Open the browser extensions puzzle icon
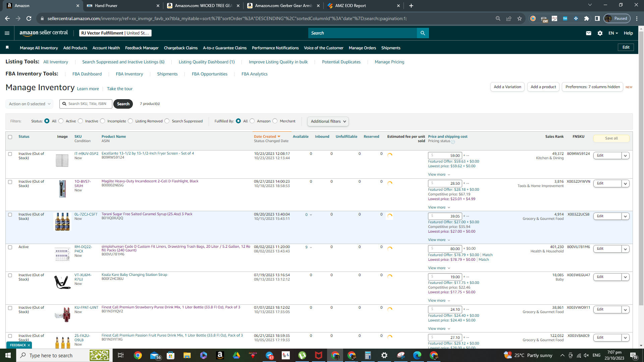This screenshot has height=362, width=644. click(587, 18)
